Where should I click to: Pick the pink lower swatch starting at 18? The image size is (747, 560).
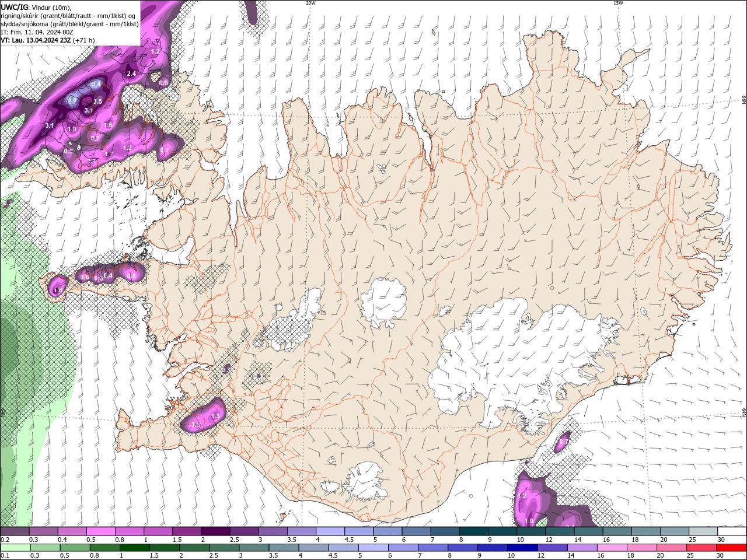[641, 548]
